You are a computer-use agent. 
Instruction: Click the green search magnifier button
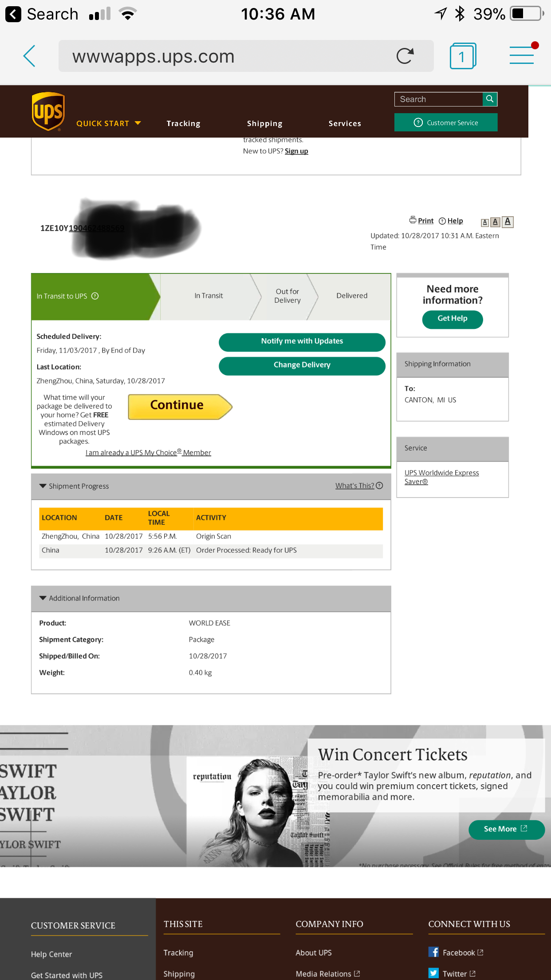(490, 99)
